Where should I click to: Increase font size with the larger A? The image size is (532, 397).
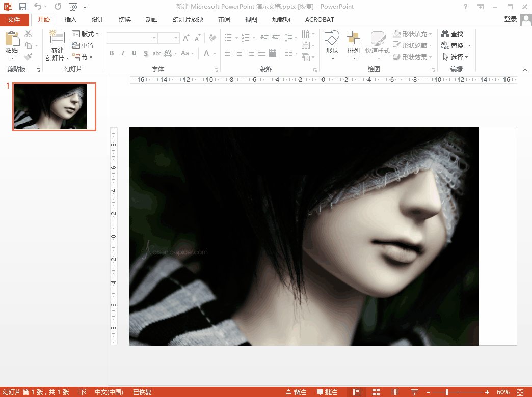[x=186, y=38]
